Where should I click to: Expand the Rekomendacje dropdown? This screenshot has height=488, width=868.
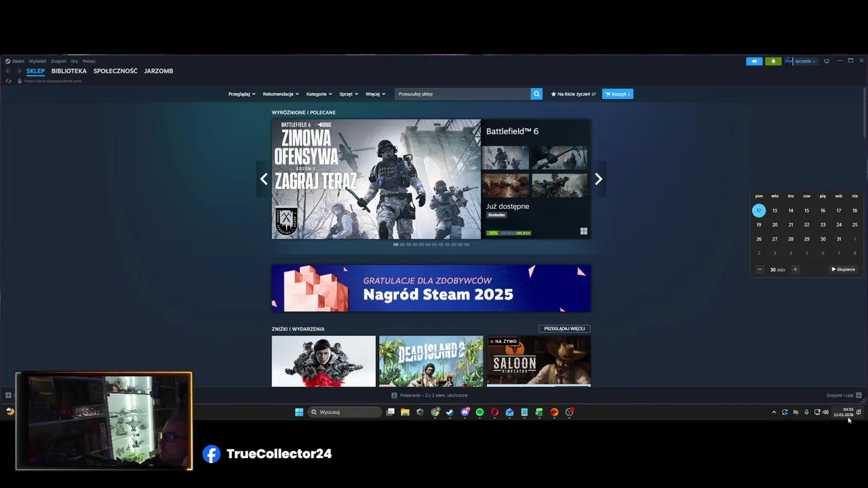[x=281, y=94]
